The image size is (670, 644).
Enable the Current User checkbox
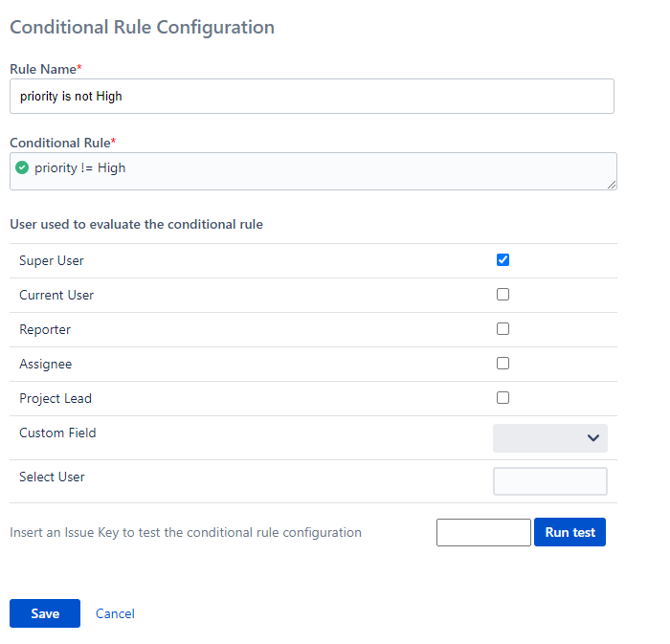tap(502, 295)
